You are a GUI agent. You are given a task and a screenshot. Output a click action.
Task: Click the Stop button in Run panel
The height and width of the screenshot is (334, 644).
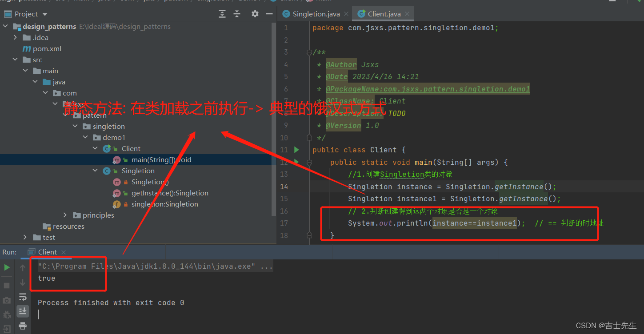pyautogui.click(x=7, y=285)
